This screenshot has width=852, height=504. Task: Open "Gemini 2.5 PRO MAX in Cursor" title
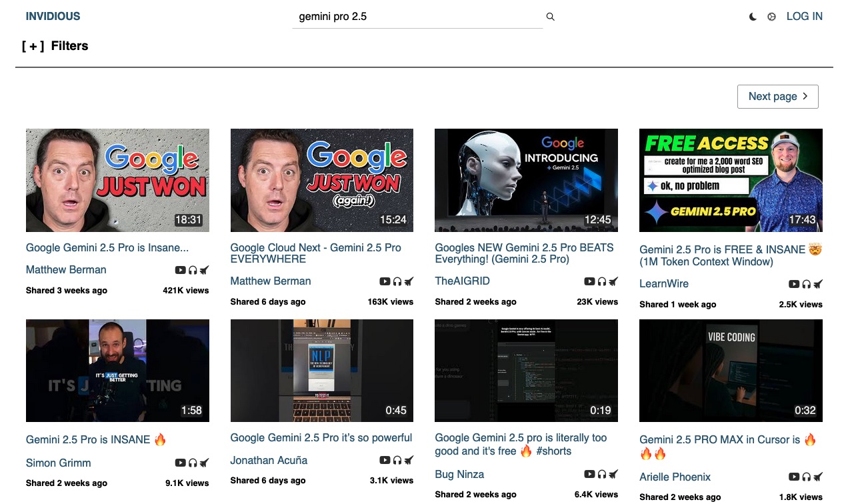point(728,447)
